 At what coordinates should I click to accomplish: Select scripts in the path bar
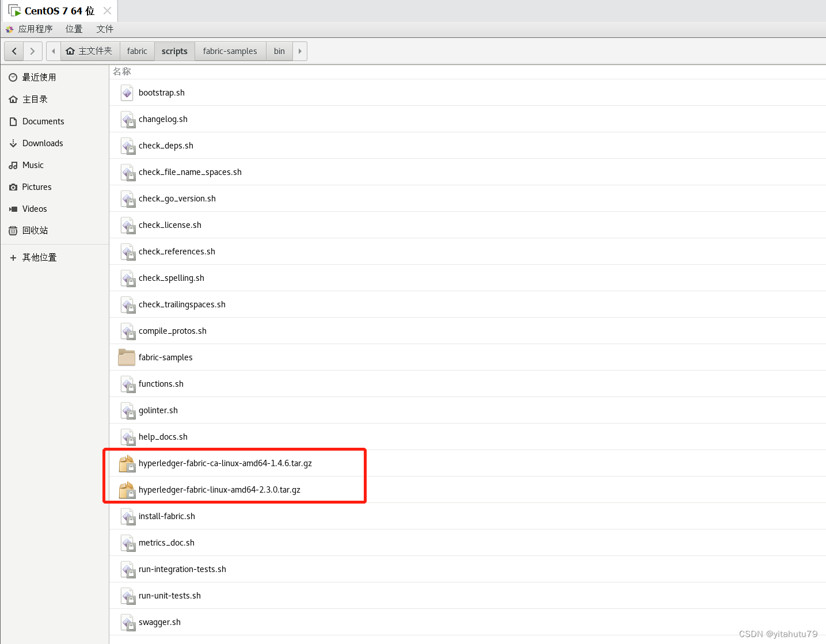(174, 51)
